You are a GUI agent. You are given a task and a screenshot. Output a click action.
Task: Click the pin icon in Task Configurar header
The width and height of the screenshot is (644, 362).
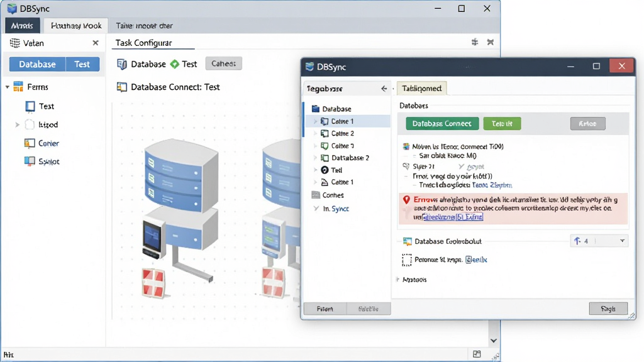coord(475,42)
